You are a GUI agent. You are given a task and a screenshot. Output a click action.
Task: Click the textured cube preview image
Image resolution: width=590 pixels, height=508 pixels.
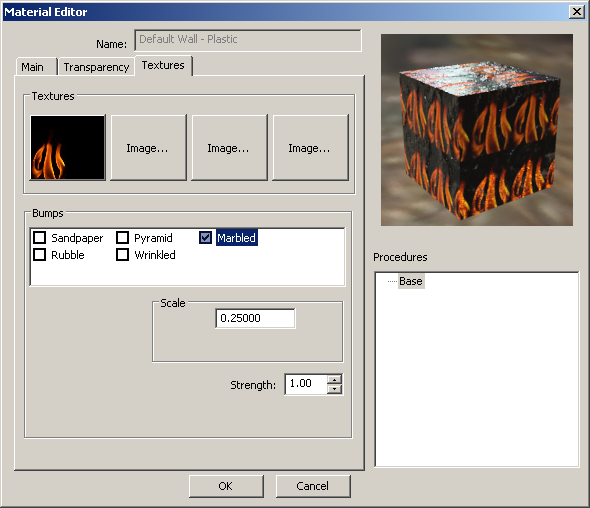[477, 130]
